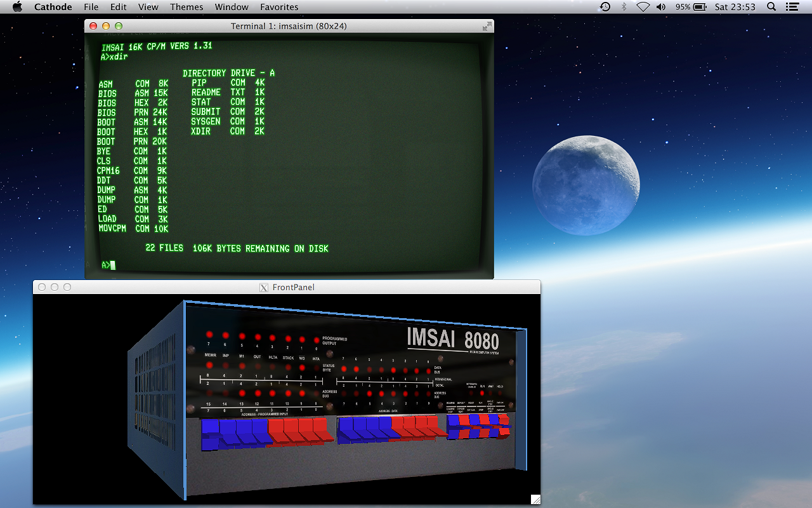Open Spotlight search from the menu bar

(770, 7)
